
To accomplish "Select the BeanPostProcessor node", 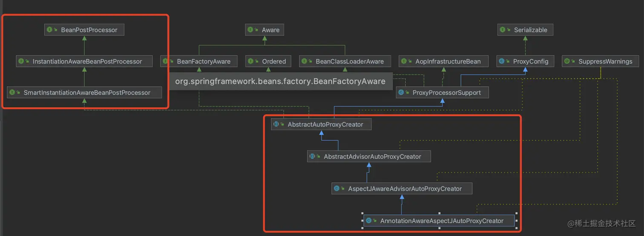I will [x=84, y=30].
